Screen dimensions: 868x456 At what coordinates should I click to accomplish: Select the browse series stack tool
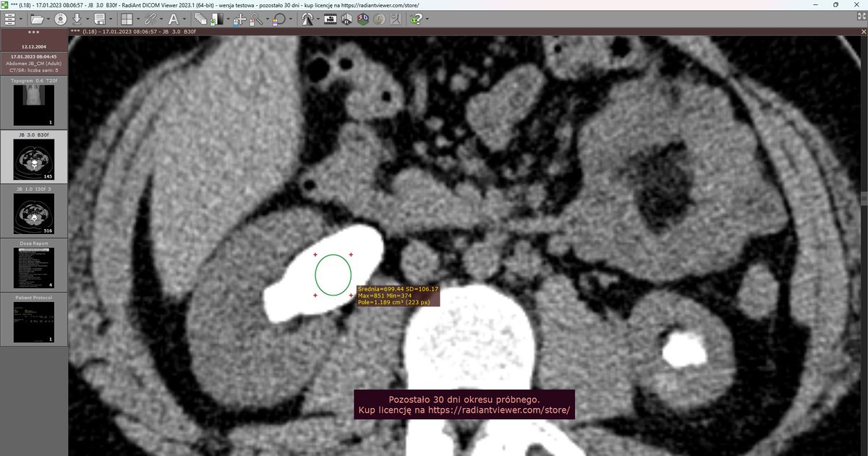click(202, 19)
